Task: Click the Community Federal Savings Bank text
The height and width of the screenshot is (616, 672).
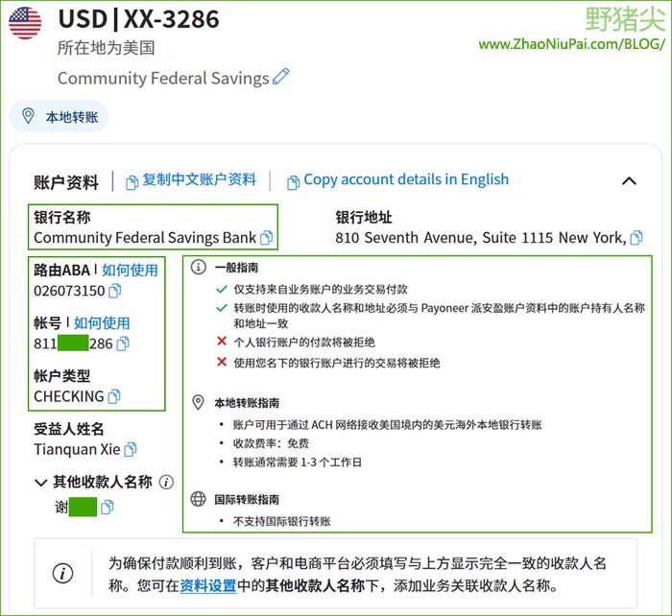Action: click(x=145, y=237)
